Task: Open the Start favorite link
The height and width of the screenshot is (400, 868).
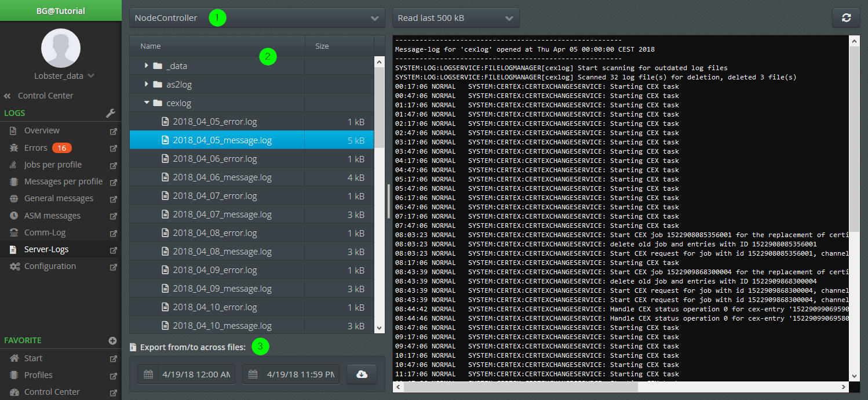Action: (x=33, y=358)
